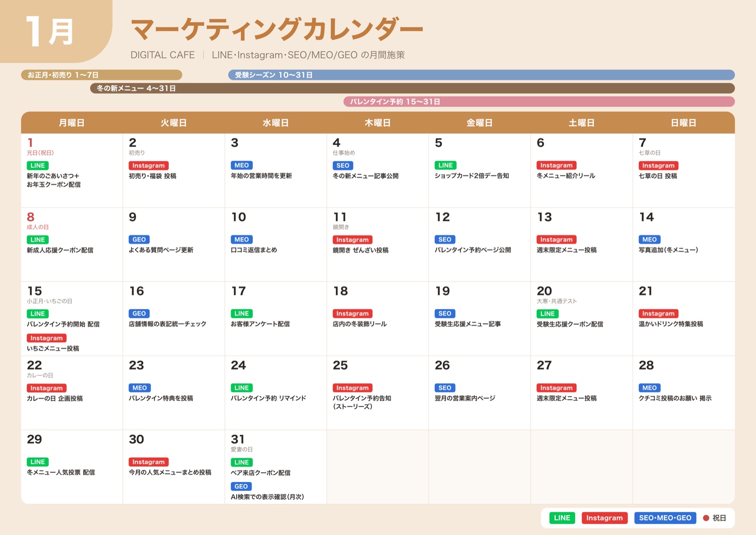Click ペア来店クーポン配信 on day 31
756x535 pixels.
(x=260, y=473)
